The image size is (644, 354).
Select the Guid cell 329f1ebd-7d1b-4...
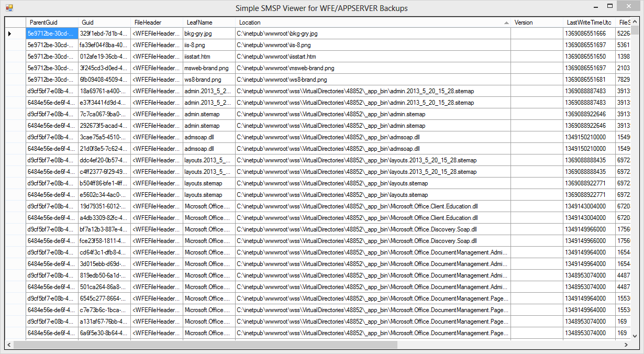(104, 34)
